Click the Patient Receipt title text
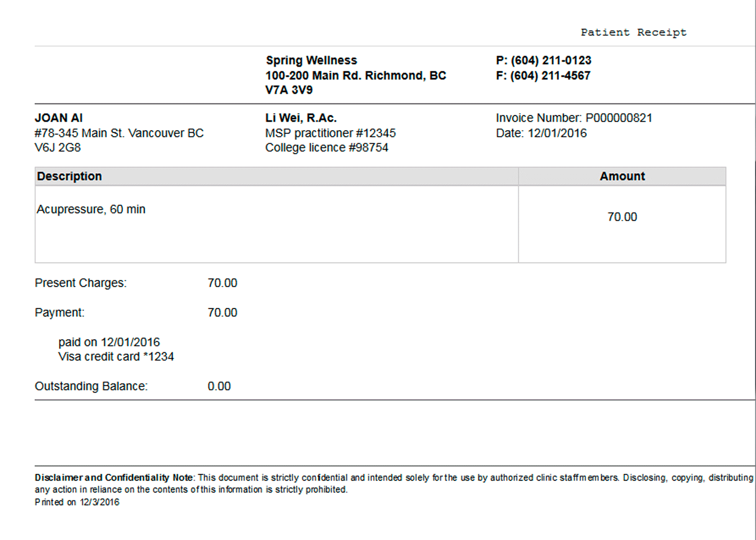The height and width of the screenshot is (540, 756). tap(634, 32)
